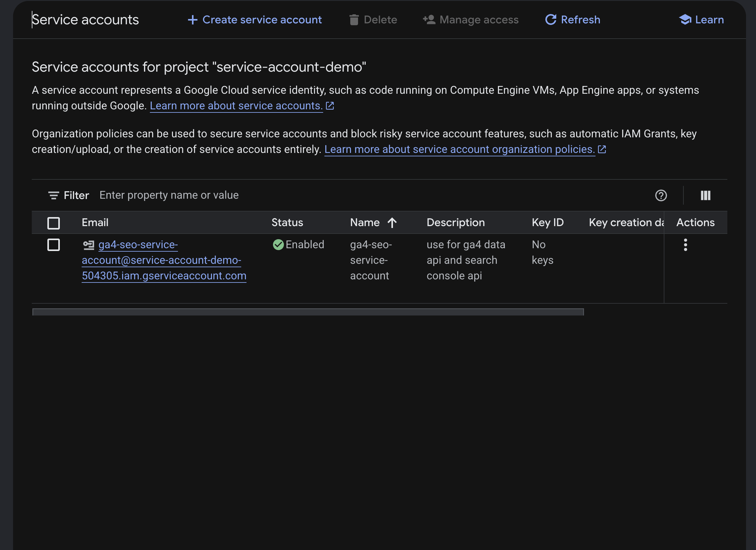The image size is (756, 550).
Task: Open the Learn panel
Action: point(701,20)
